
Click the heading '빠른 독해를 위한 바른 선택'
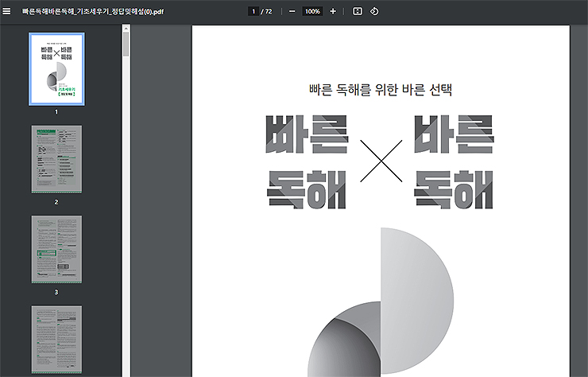[x=381, y=90]
